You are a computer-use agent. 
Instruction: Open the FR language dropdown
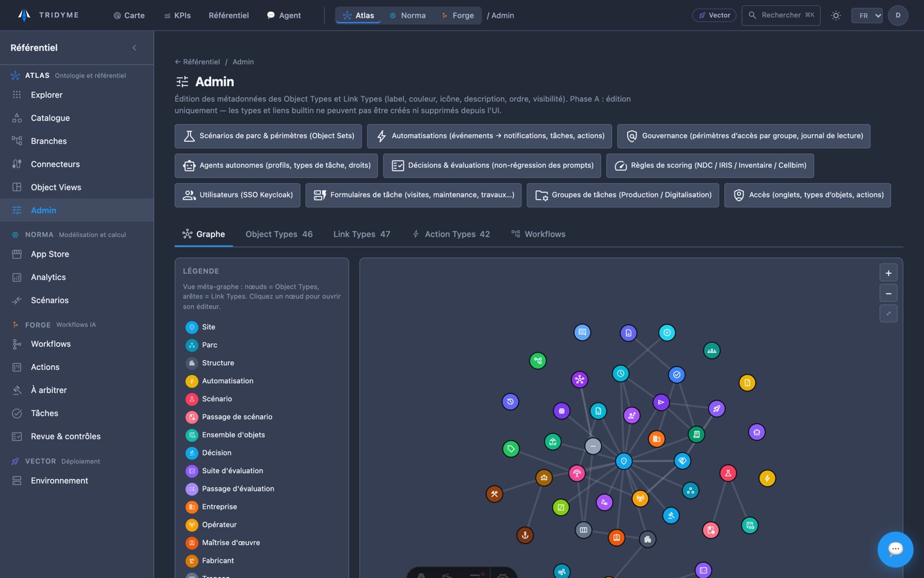[867, 15]
